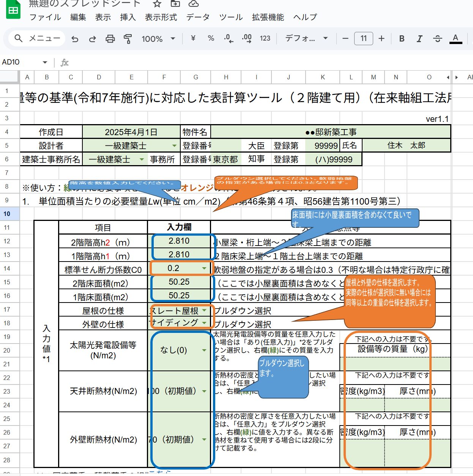The image size is (473, 476).
Task: Select 2階床面積 value 50.25 cell
Action: 179,282
